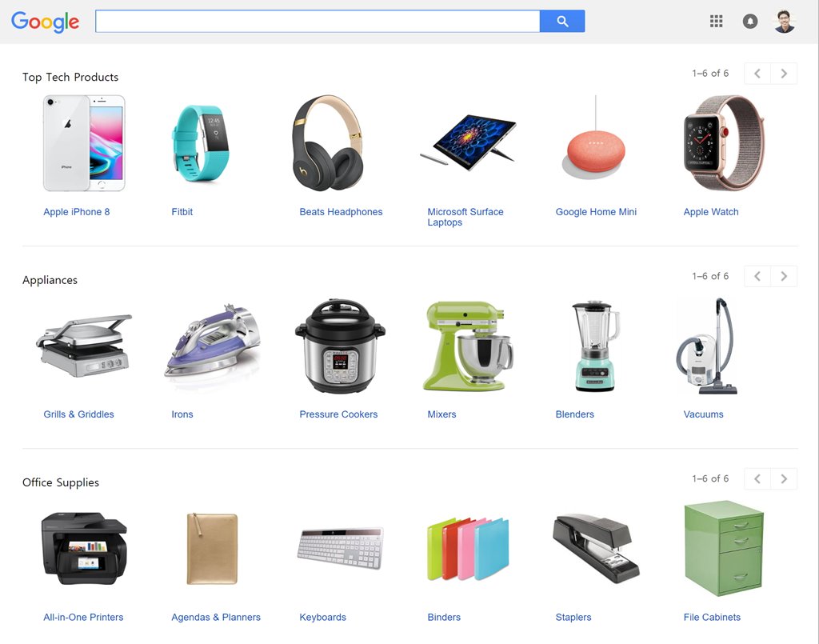The image size is (819, 644).
Task: Select the Google Home Mini image
Action: 594,138
